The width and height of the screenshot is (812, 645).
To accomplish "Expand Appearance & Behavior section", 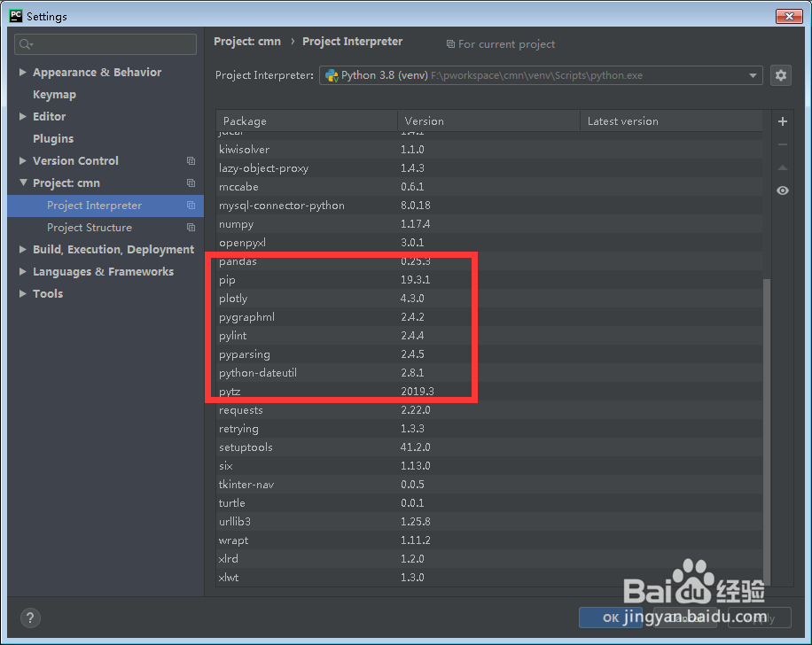I will click(23, 72).
